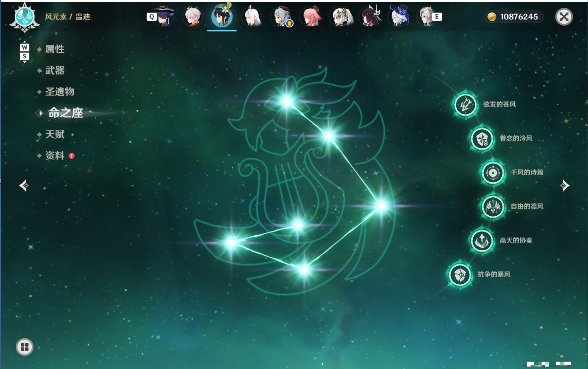Switch to Kazuha's avatar with red-streaked white hair
This screenshot has width=588, height=369.
193,16
